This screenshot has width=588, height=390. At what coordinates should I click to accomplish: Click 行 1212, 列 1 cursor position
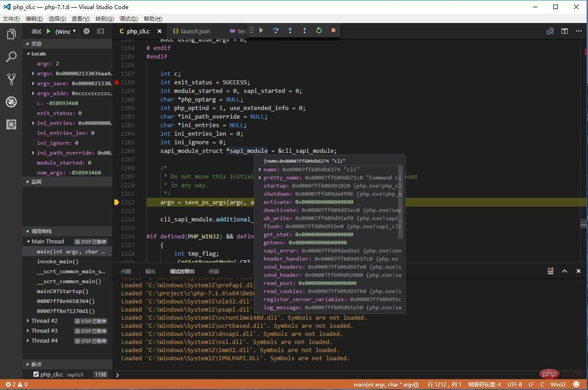click(444, 385)
